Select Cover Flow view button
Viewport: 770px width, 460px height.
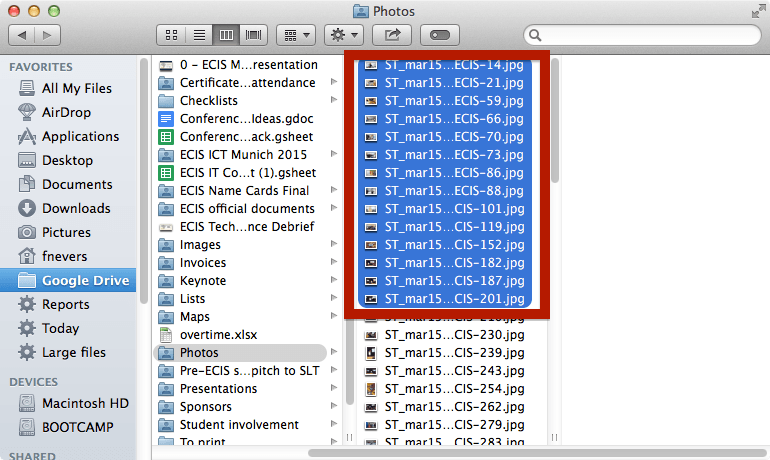(x=254, y=35)
